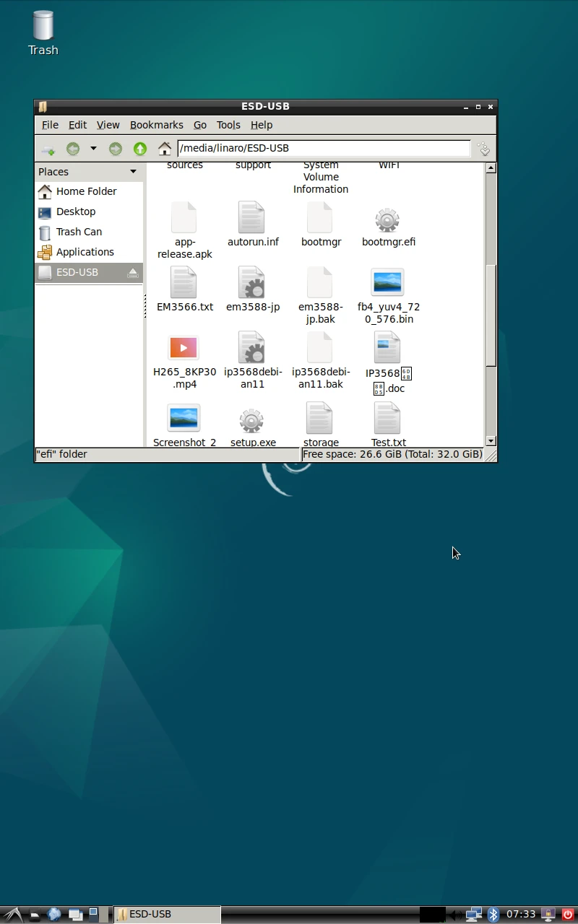Image resolution: width=578 pixels, height=924 pixels.
Task: Click the home folder toolbar icon
Action: point(165,149)
